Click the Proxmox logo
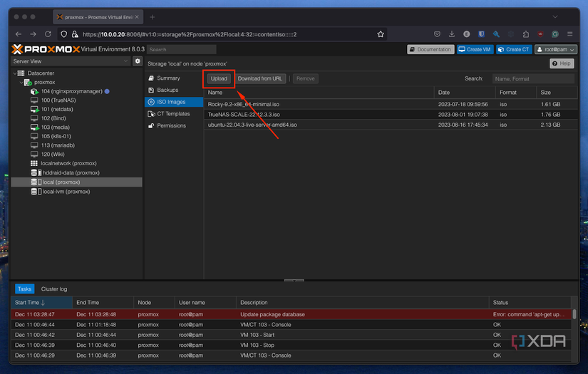This screenshot has height=374, width=588. (x=46, y=49)
